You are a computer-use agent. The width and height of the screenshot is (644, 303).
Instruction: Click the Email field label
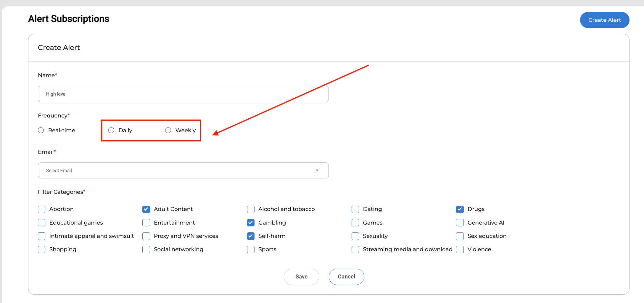click(47, 152)
